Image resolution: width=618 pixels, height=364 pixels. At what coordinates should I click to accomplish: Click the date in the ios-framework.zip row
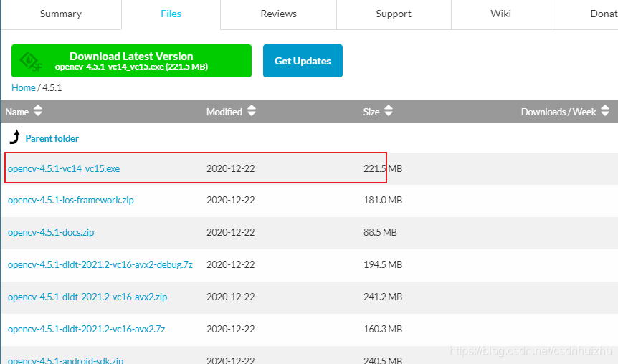pyautogui.click(x=231, y=200)
